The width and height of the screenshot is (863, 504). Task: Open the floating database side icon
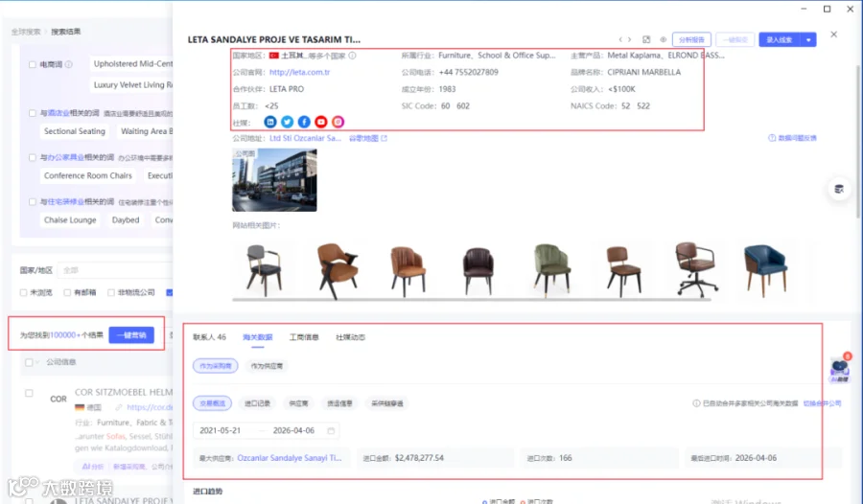(839, 190)
